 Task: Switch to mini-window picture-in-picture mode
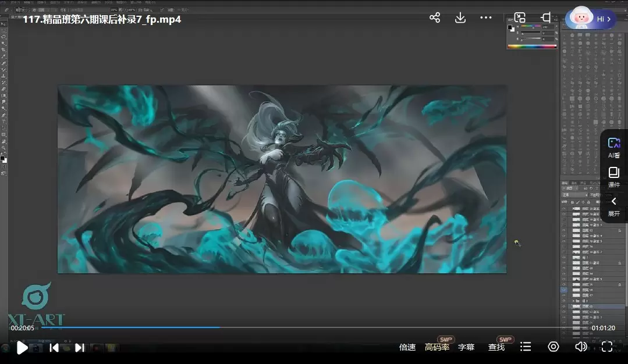(x=520, y=17)
